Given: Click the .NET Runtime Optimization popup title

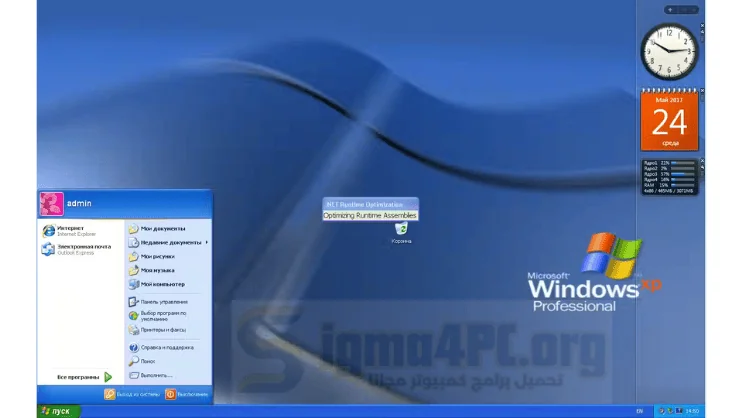Looking at the screenshot, I should click(x=365, y=205).
